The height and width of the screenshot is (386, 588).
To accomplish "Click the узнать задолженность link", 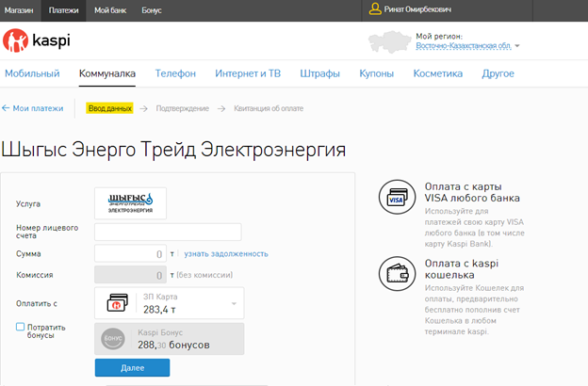I will tap(226, 253).
